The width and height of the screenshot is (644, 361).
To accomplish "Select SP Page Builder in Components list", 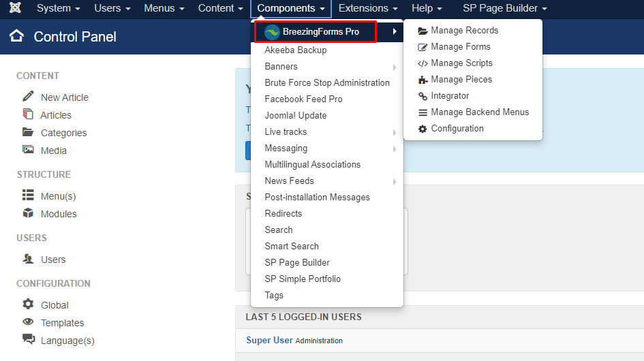I will coord(297,263).
